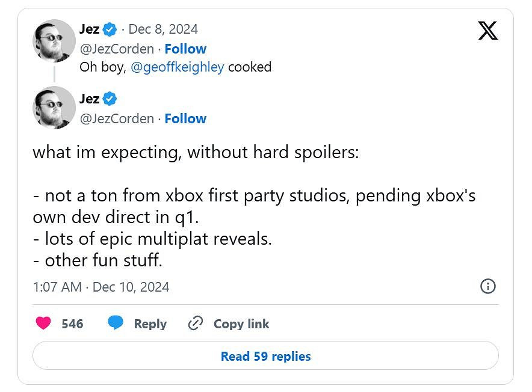The width and height of the screenshot is (532, 392).
Task: Click Follow on the lower tweet
Action: pos(185,118)
